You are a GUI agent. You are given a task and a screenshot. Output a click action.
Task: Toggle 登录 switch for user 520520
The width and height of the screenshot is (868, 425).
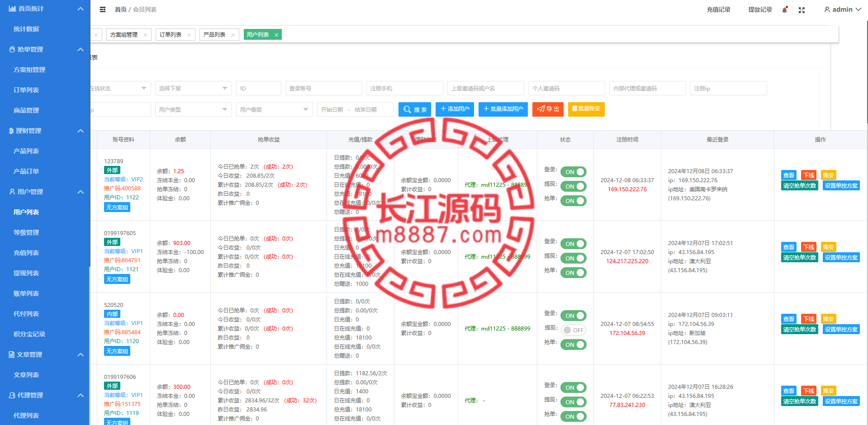point(573,316)
